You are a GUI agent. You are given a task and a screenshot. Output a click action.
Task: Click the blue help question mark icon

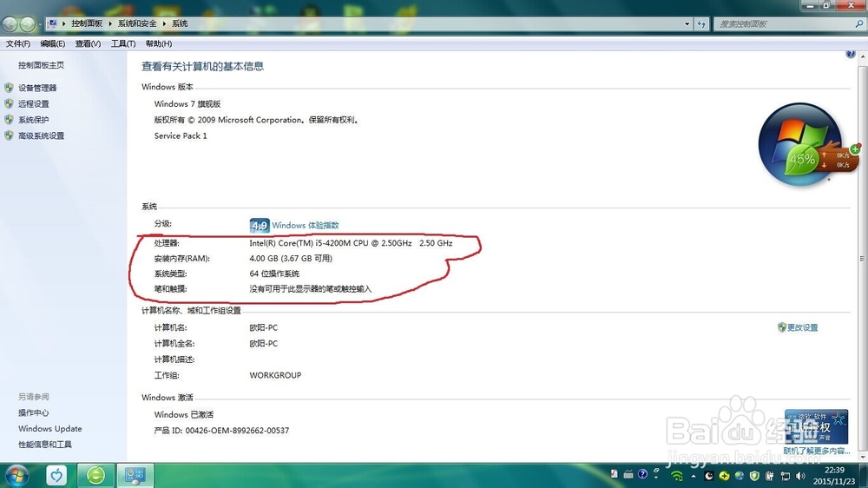[x=851, y=54]
